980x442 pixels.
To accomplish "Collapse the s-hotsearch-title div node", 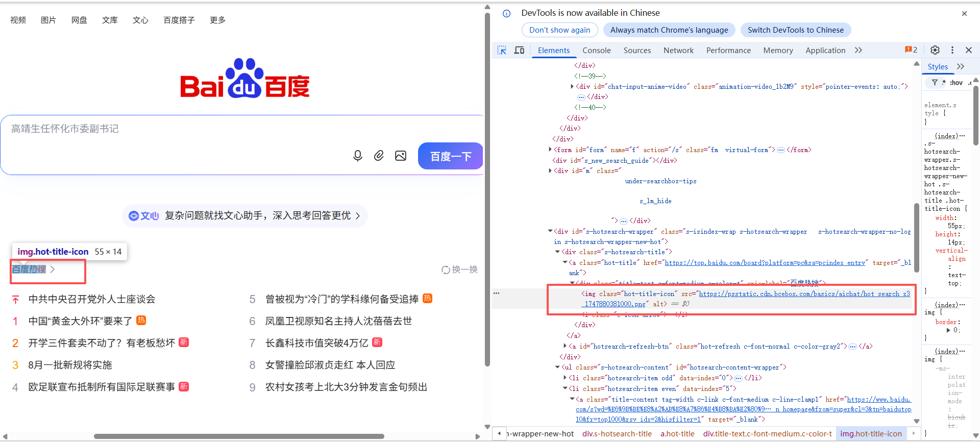I will (x=557, y=252).
